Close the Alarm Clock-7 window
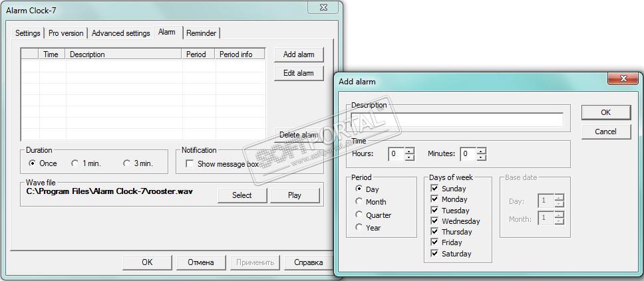Image resolution: width=644 pixels, height=281 pixels. click(323, 7)
